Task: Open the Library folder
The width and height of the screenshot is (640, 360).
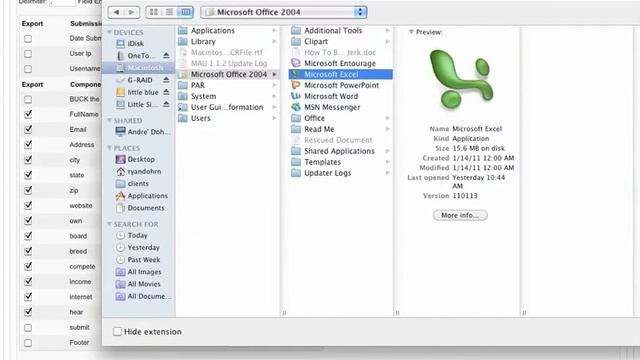Action: tap(203, 42)
